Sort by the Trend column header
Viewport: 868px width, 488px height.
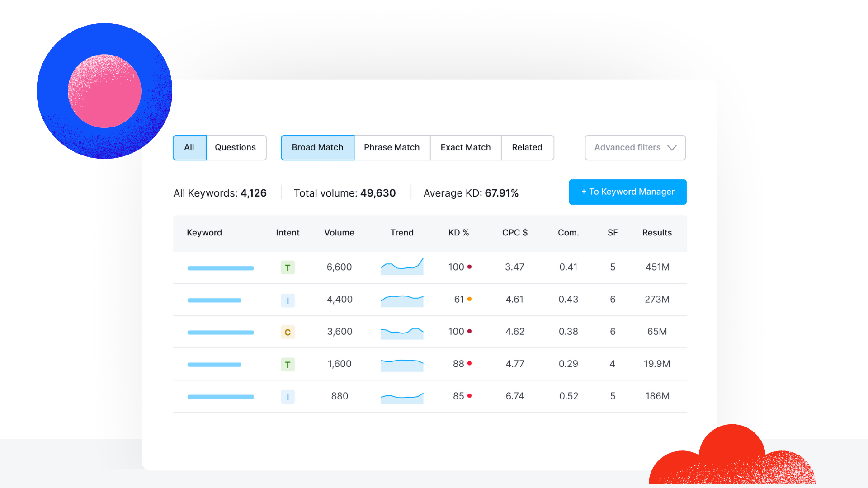pos(402,233)
